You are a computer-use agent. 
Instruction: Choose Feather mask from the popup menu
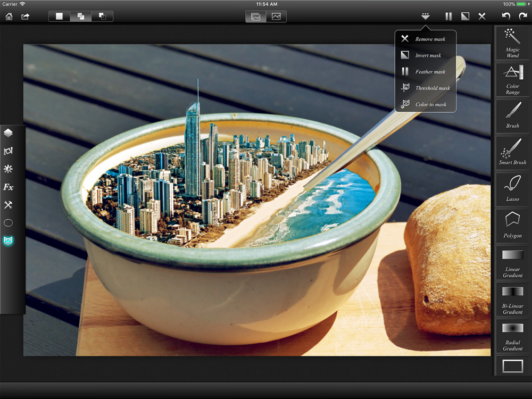[x=426, y=71]
